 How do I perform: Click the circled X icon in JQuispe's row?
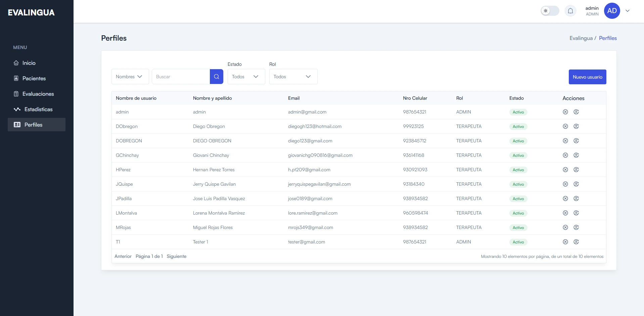click(565, 184)
